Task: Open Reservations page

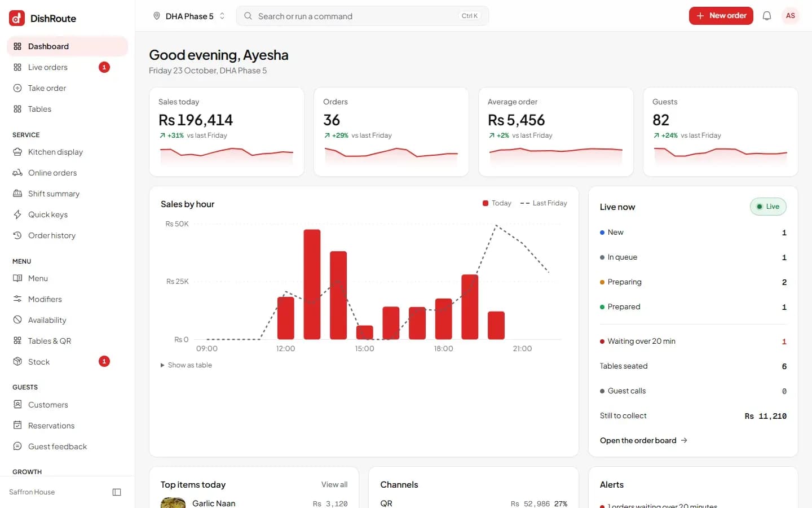Action: 68,426
